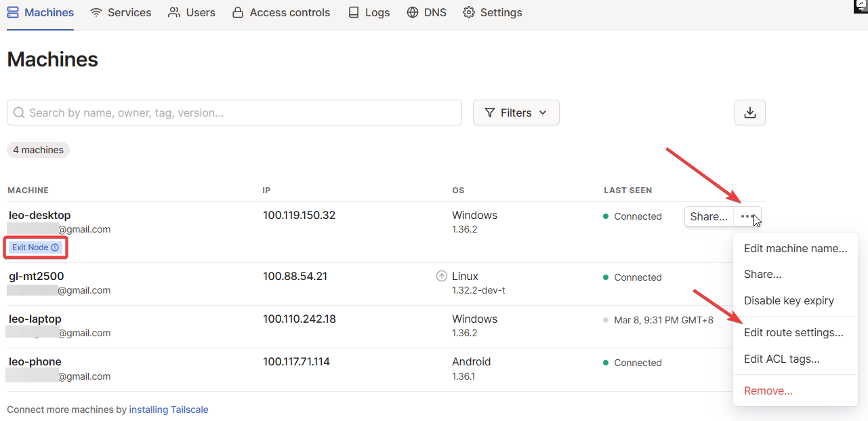Click the Filters funnel icon
Image resolution: width=868 pixels, height=421 pixels.
point(490,113)
